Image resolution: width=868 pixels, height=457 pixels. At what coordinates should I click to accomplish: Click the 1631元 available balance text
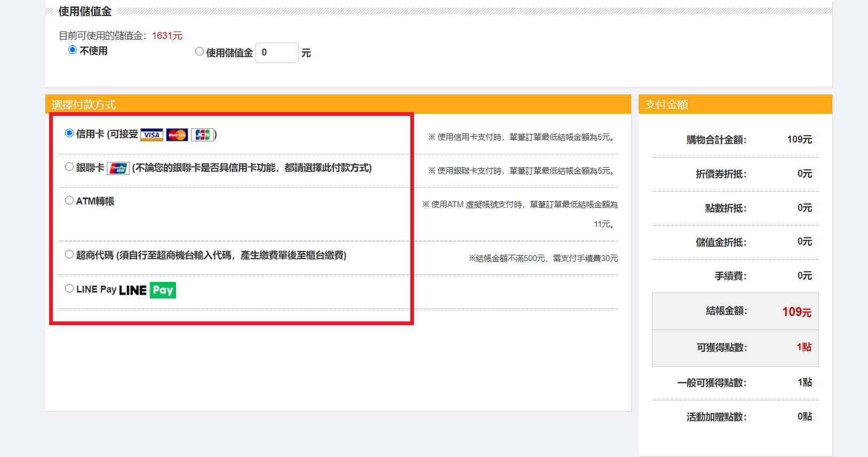click(167, 36)
